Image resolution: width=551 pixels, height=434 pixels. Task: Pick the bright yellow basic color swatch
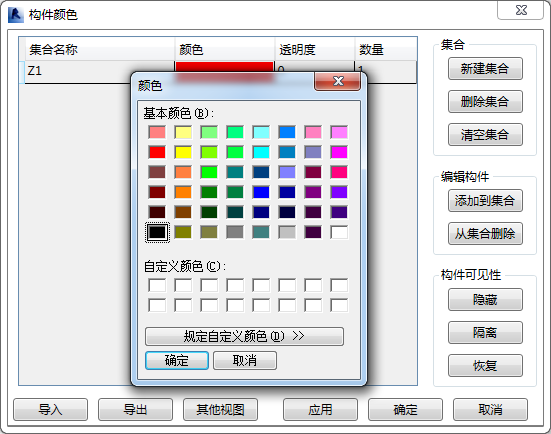(183, 152)
